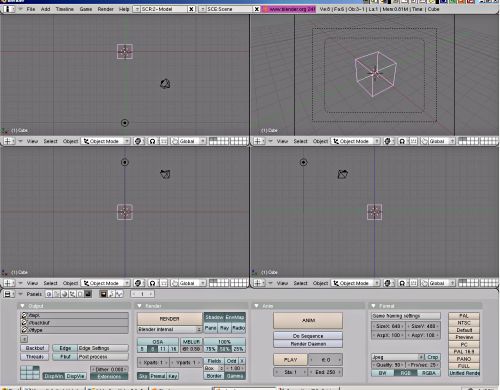Toggle the Fields rendering button
Screen dimensions: 500x390
point(214,361)
